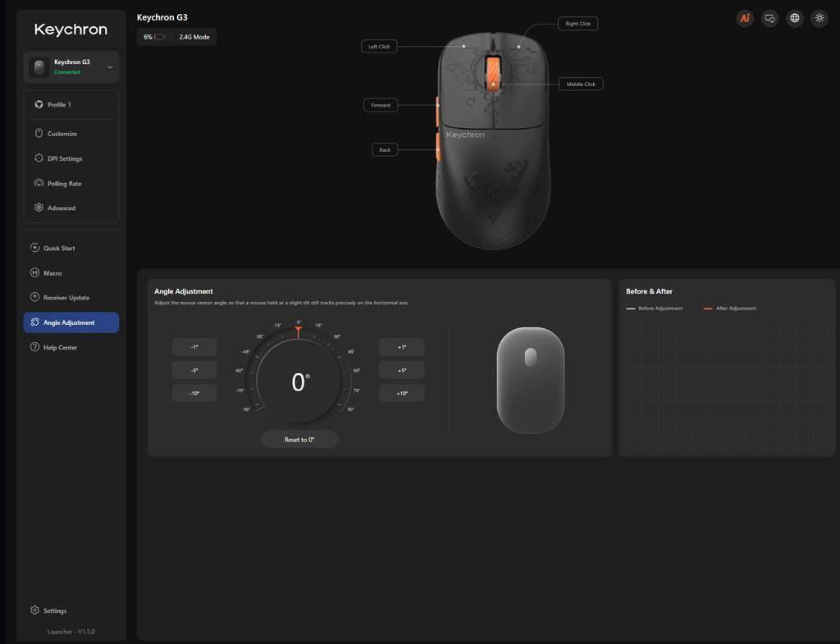Click the Before Adjustment legend entry
The image size is (840, 644).
click(x=655, y=308)
